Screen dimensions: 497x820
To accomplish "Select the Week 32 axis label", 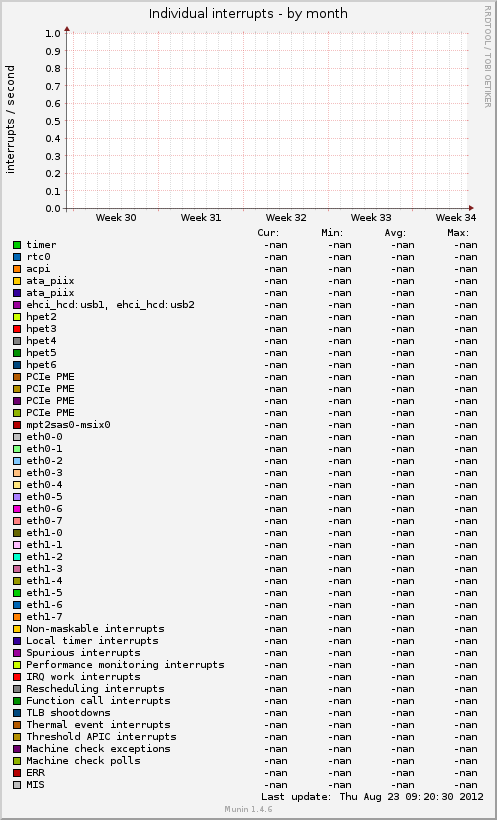I will coord(286,218).
